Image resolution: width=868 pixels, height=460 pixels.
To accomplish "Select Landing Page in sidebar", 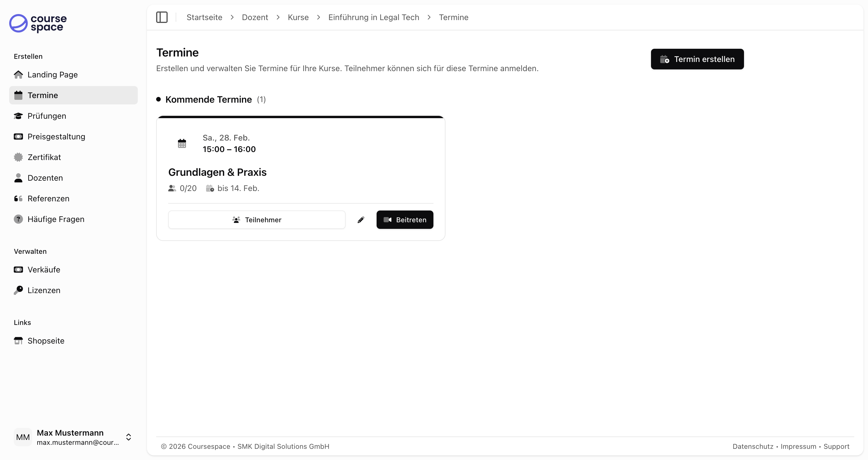I will click(x=53, y=75).
